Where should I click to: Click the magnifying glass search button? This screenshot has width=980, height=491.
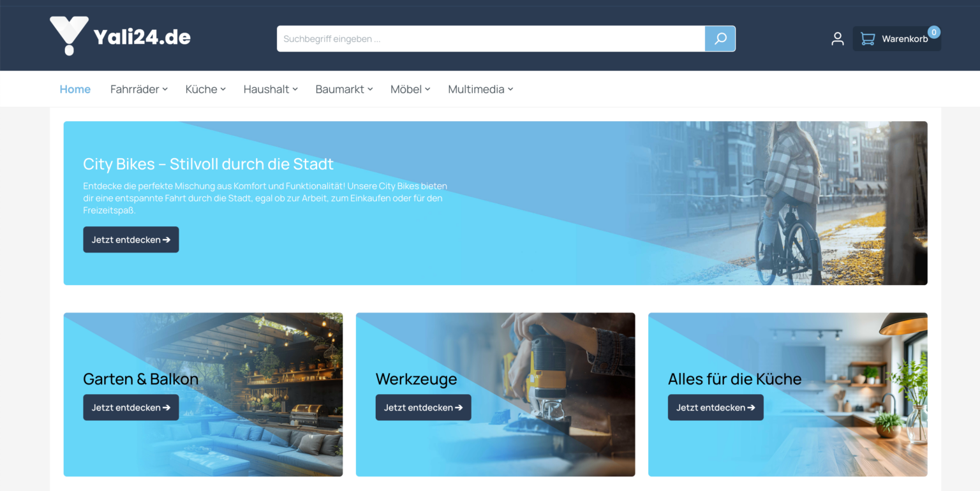[720, 39]
